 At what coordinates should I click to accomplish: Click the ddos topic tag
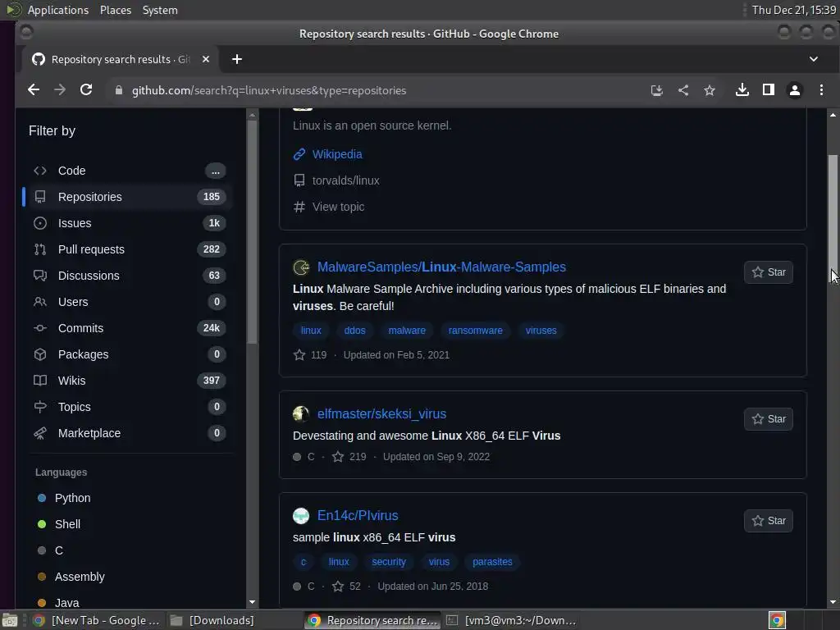tap(354, 331)
